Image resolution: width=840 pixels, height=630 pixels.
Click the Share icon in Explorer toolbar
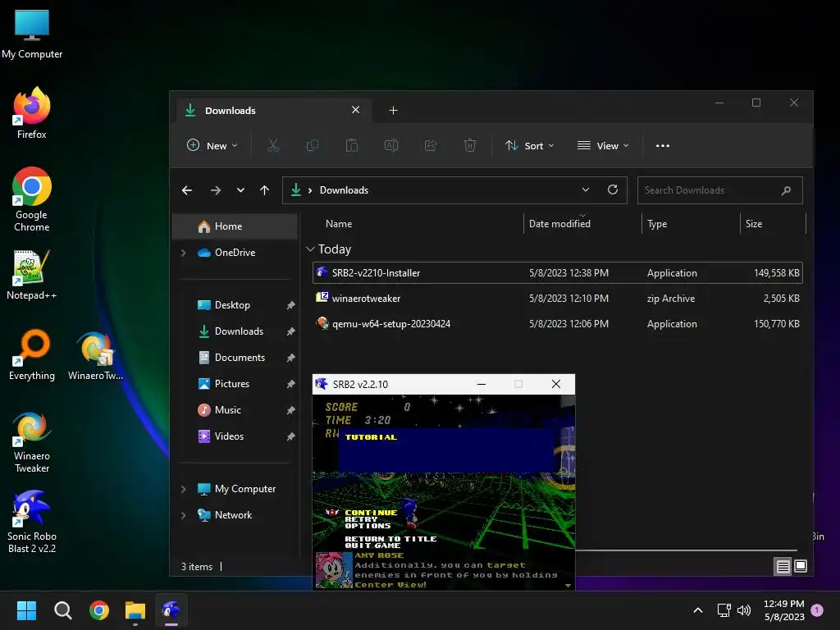point(431,146)
